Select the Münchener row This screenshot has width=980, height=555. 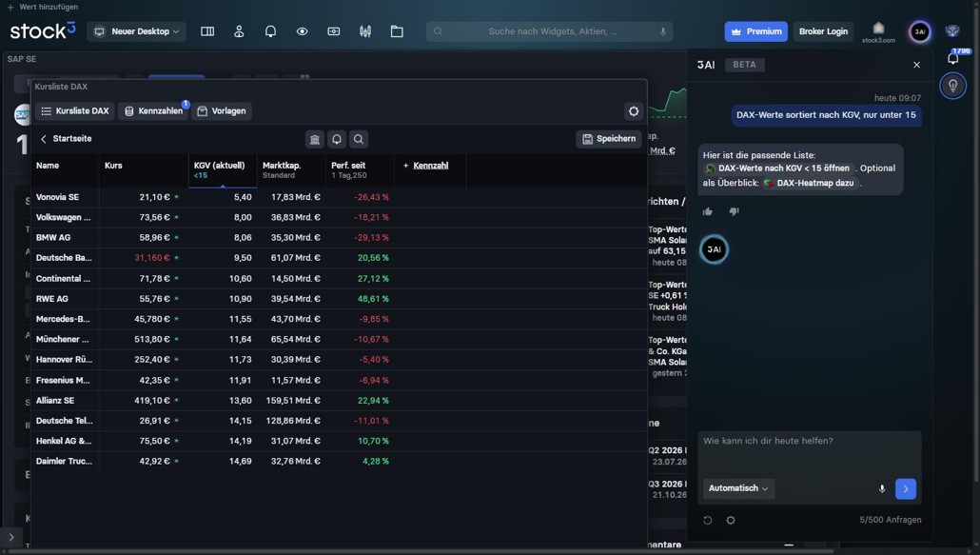(339, 339)
